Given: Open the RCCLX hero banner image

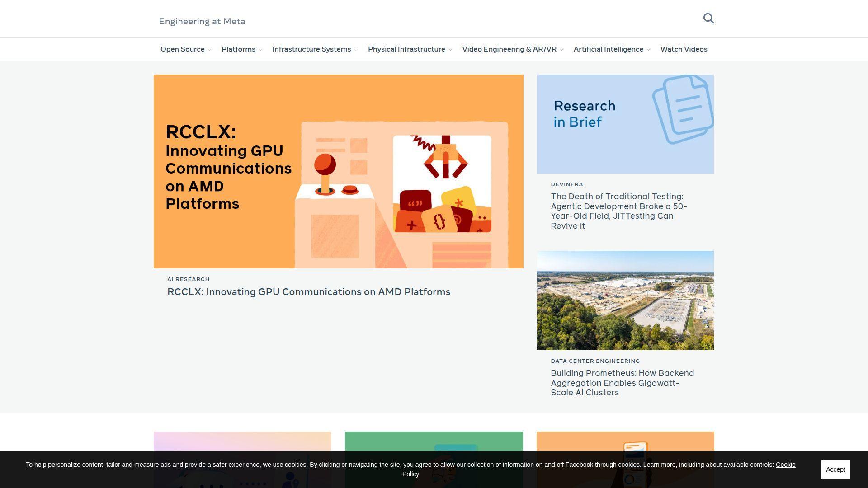Looking at the screenshot, I should point(338,171).
